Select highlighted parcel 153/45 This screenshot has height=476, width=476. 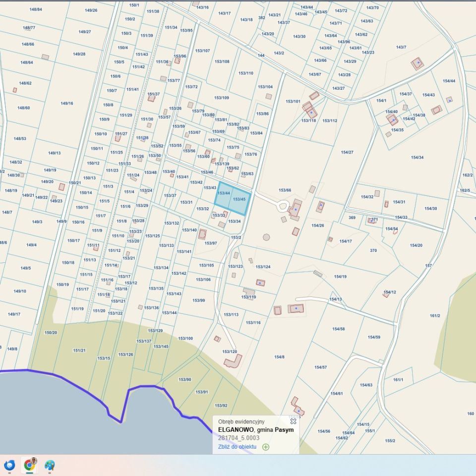(239, 199)
